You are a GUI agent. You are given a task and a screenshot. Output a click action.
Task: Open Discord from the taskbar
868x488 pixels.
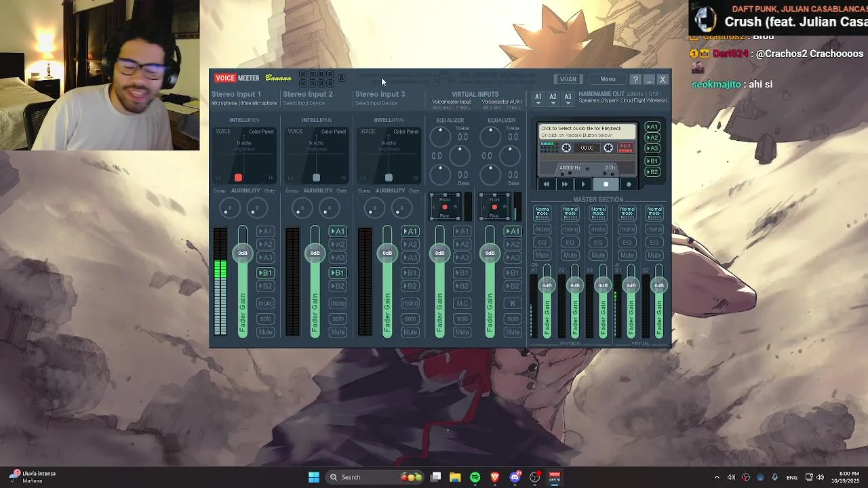point(515,477)
